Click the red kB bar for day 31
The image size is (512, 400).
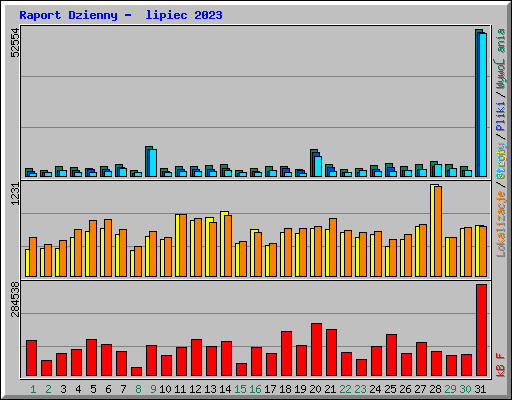(x=481, y=330)
